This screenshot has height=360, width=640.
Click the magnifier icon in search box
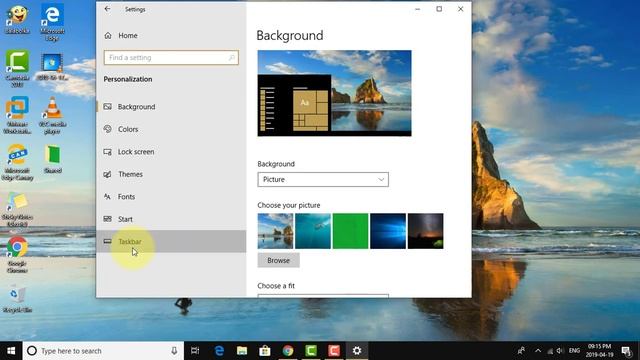coord(232,58)
